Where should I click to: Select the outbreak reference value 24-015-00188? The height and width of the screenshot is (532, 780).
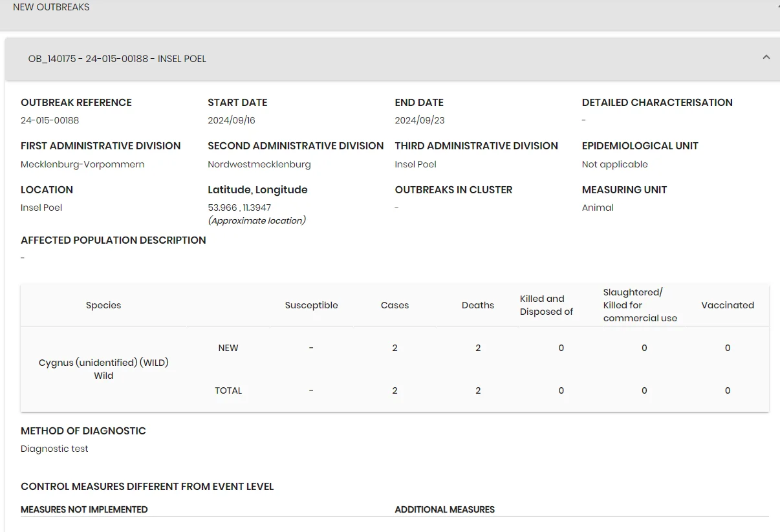(x=50, y=120)
